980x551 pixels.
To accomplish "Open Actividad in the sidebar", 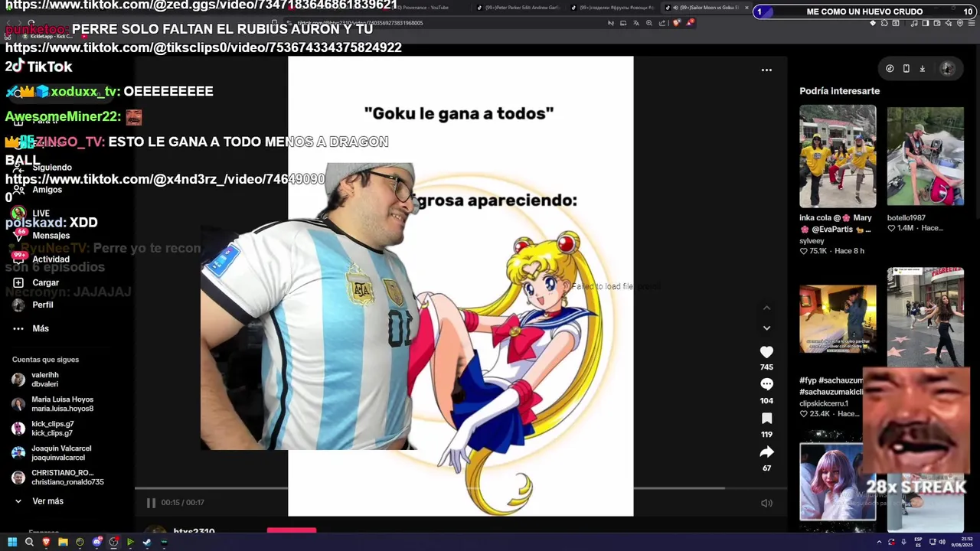I will (40, 259).
